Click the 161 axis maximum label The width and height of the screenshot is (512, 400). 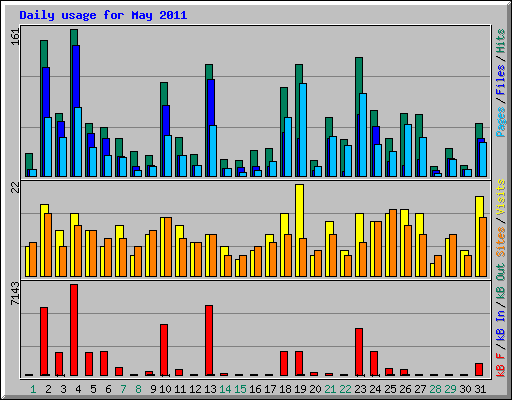click(15, 37)
